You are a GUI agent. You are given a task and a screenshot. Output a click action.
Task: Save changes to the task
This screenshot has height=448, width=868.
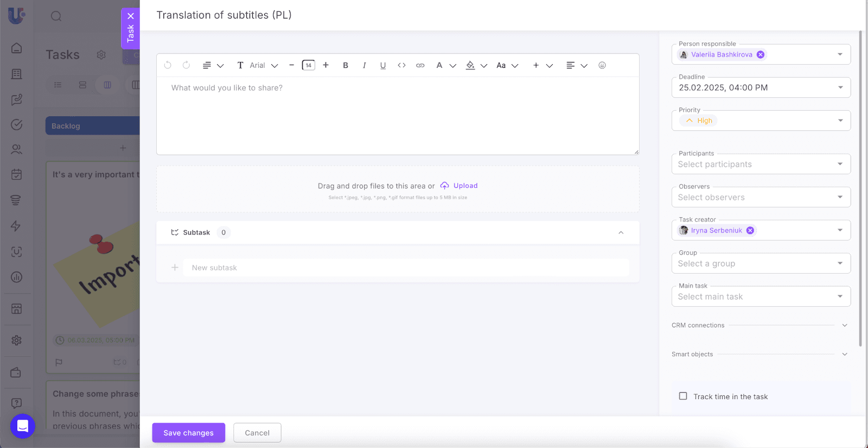tap(188, 433)
